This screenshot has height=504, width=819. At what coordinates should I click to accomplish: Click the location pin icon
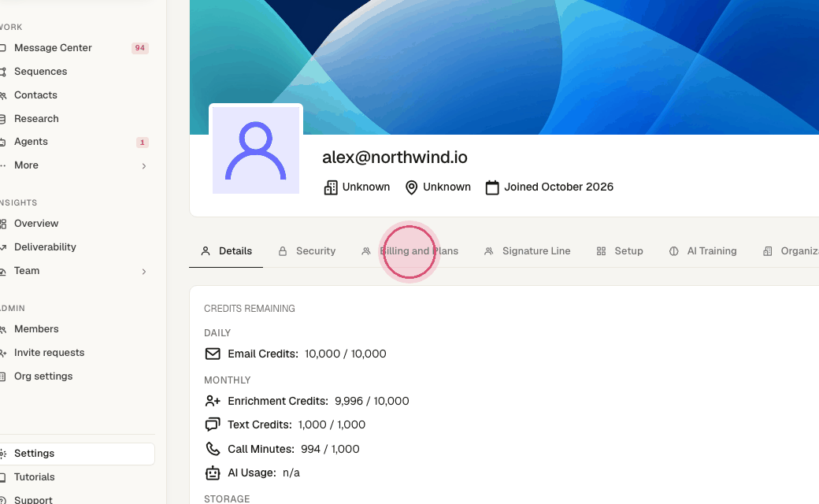(x=412, y=187)
